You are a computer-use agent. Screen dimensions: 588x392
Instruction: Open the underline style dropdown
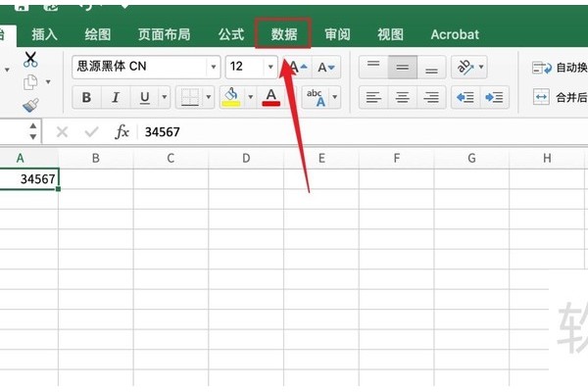point(165,97)
